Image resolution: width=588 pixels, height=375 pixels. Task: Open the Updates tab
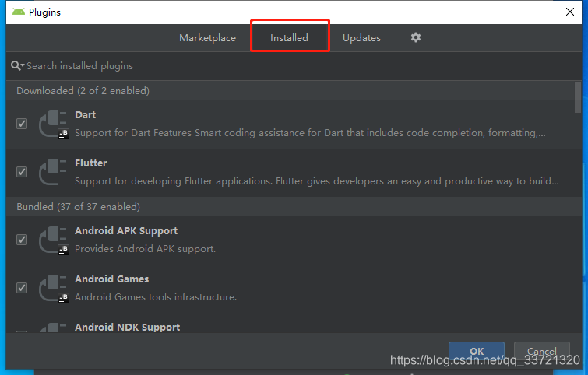pyautogui.click(x=361, y=38)
